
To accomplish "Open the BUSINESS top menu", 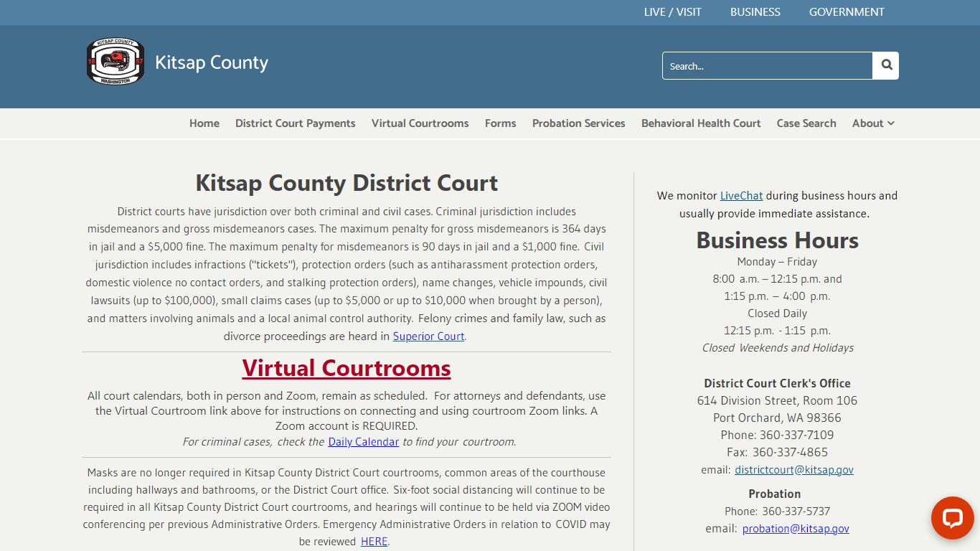I will click(x=755, y=12).
